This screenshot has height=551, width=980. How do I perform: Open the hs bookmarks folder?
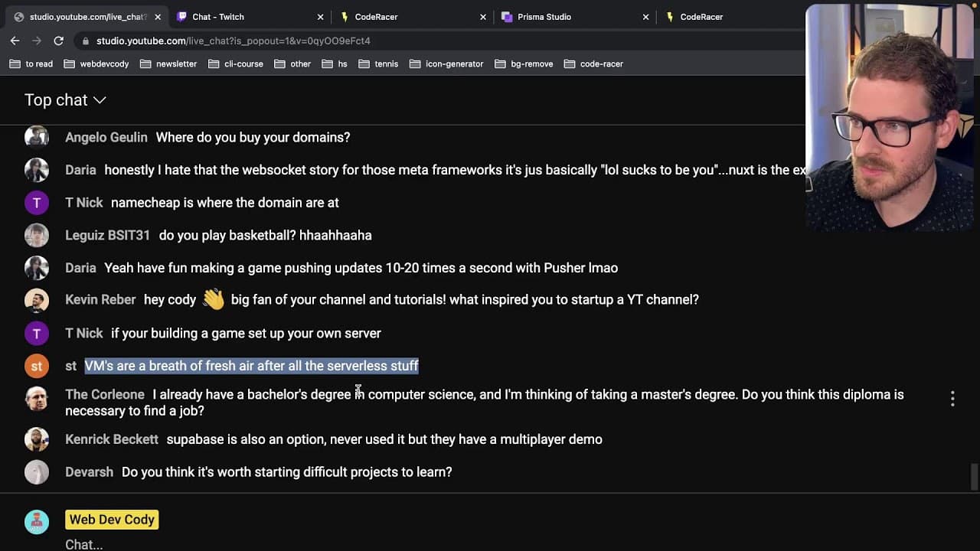[x=335, y=64]
